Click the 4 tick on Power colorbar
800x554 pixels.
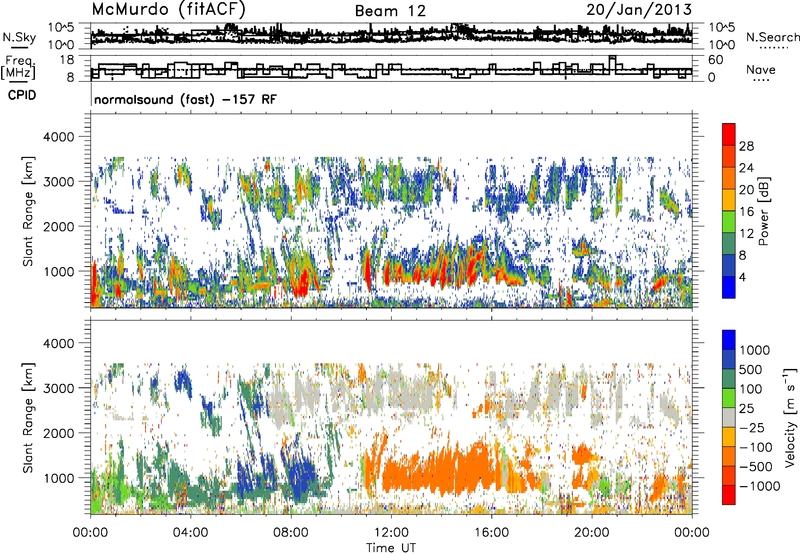(742, 277)
